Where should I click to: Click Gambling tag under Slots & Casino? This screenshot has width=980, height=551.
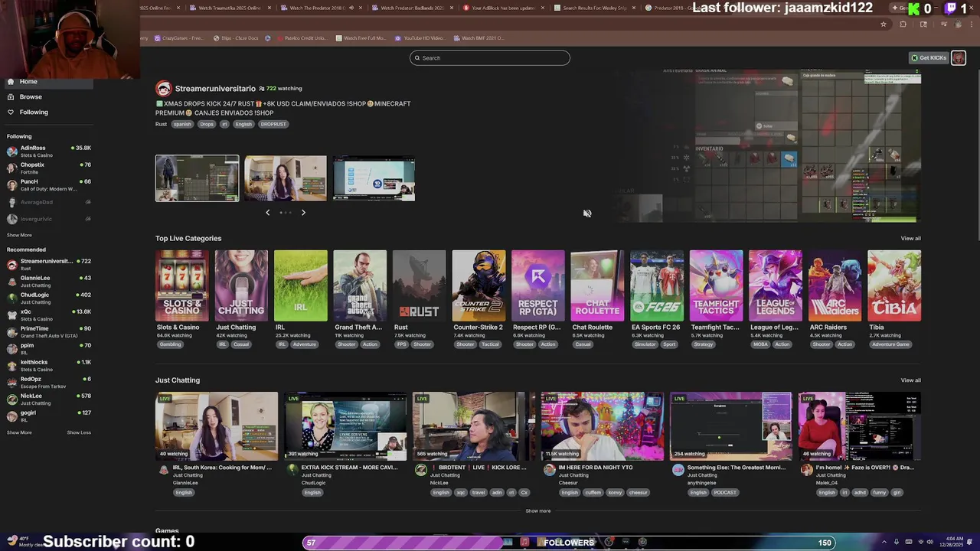(x=170, y=344)
